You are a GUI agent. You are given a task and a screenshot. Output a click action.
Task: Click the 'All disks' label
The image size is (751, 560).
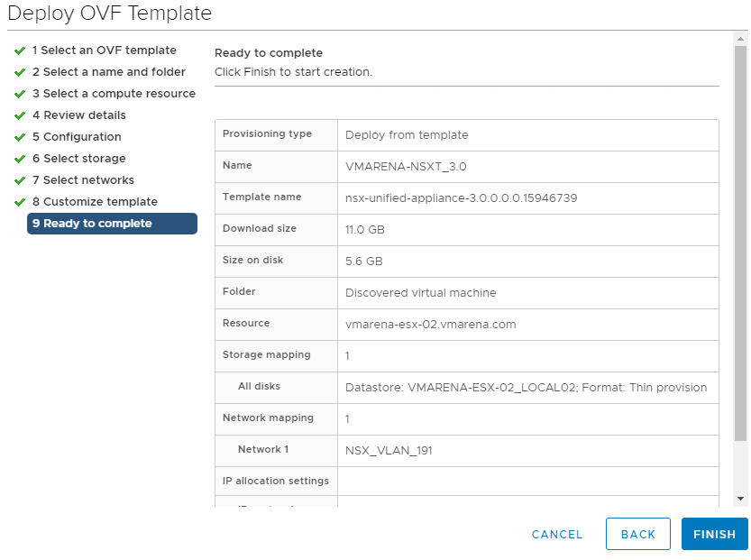259,386
